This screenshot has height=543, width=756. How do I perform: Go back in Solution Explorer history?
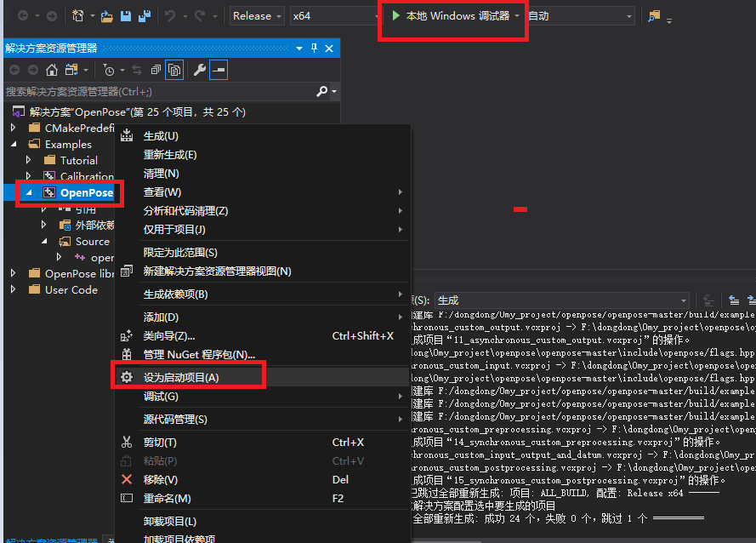point(14,70)
